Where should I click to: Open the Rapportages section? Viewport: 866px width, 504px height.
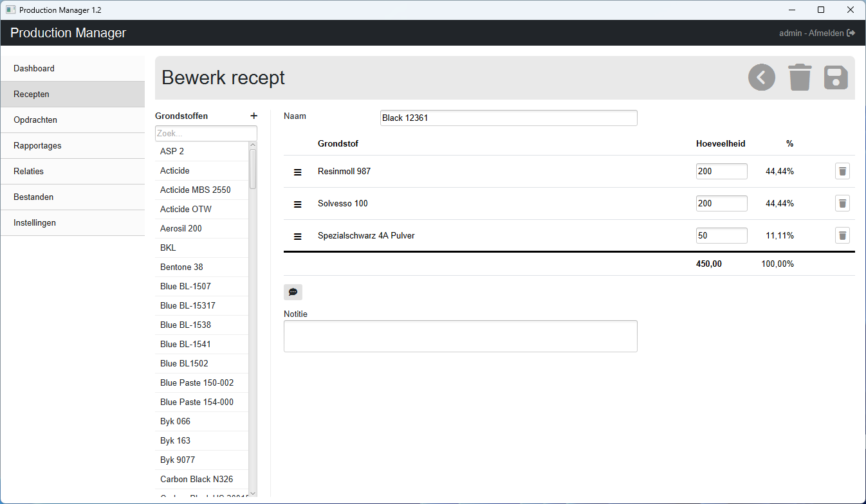point(72,145)
